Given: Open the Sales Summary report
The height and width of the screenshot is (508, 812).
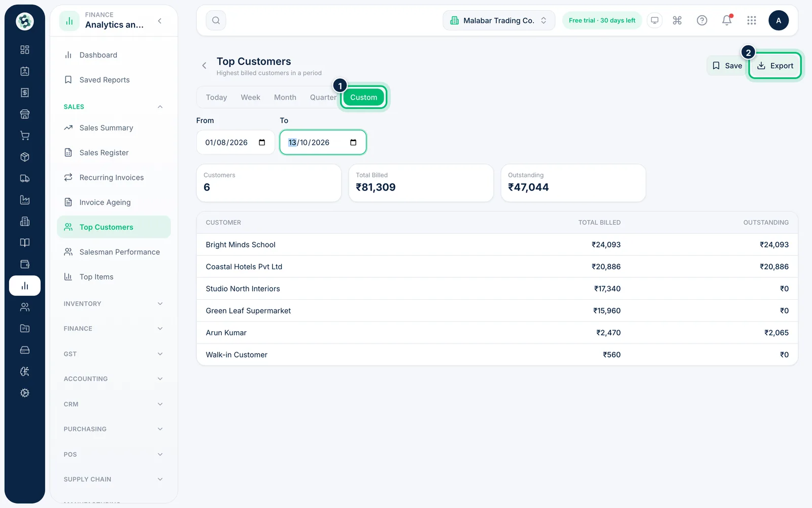Looking at the screenshot, I should [x=114, y=128].
